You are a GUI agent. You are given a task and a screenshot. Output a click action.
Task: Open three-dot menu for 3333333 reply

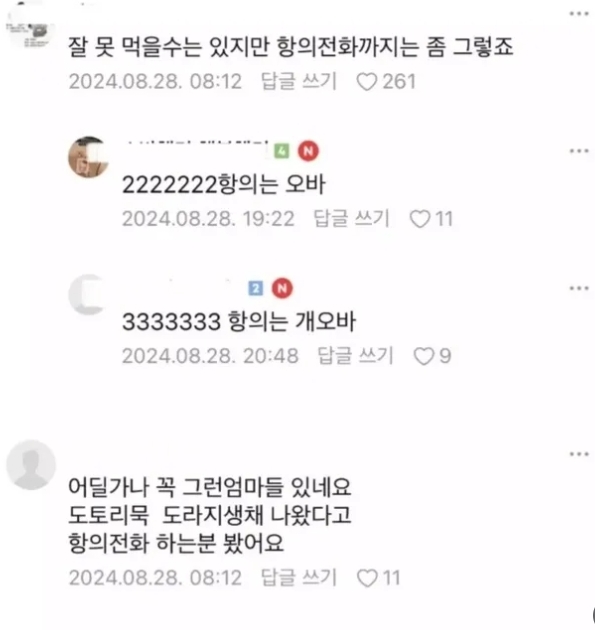(579, 288)
